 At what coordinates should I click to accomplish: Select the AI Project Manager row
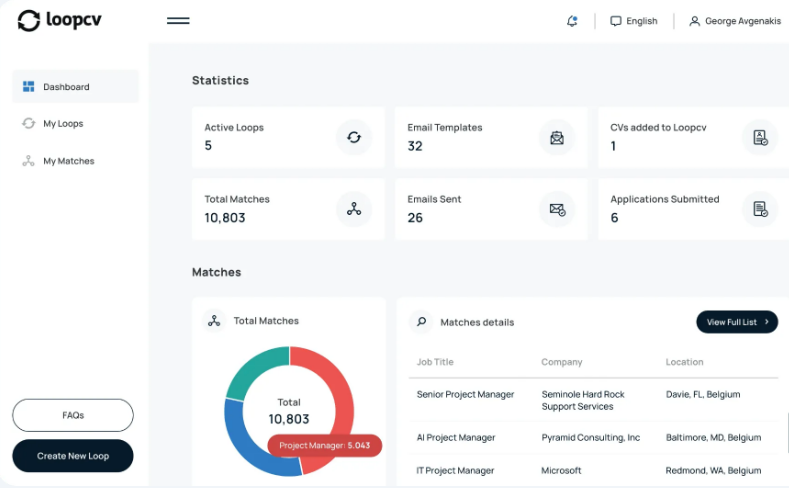593,438
